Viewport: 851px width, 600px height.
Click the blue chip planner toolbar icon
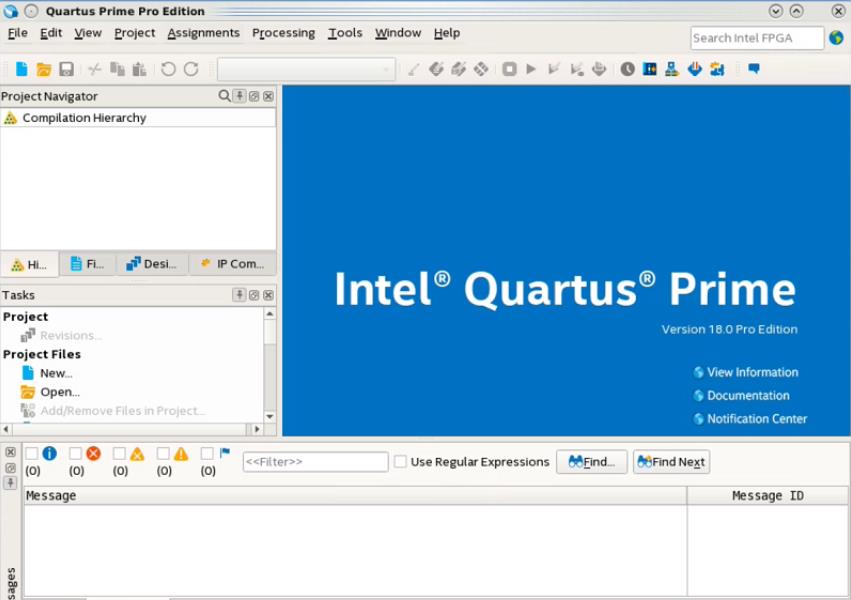(x=650, y=69)
